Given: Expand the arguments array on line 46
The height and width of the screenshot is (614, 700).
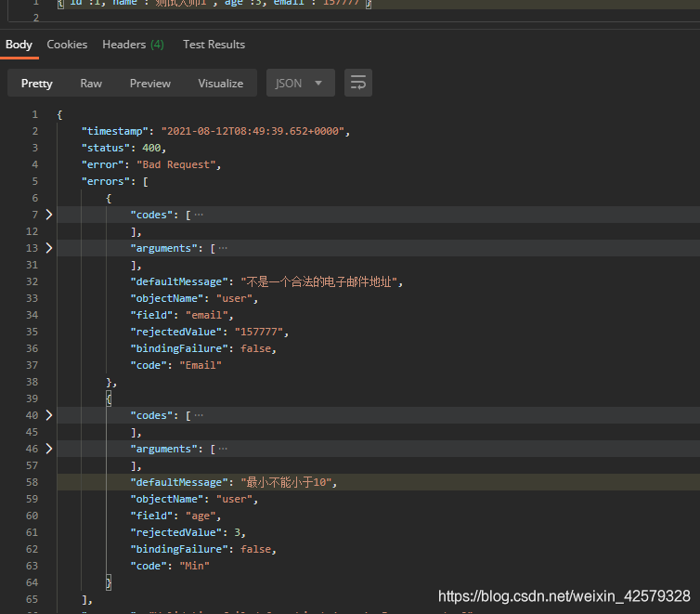Looking at the screenshot, I should point(49,449).
